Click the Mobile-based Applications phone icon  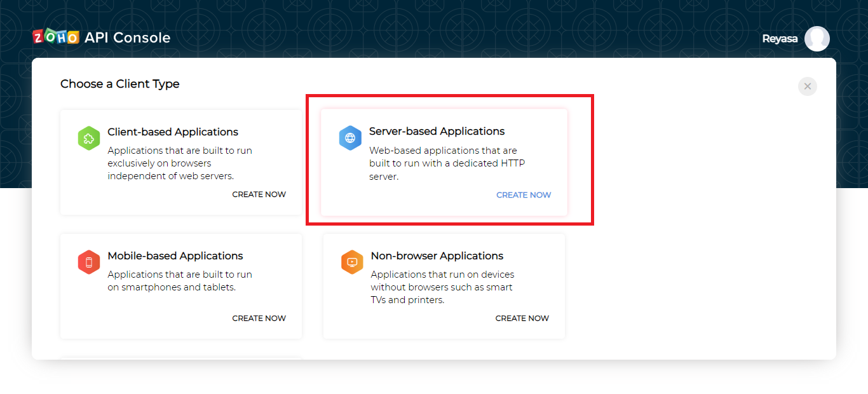click(89, 262)
